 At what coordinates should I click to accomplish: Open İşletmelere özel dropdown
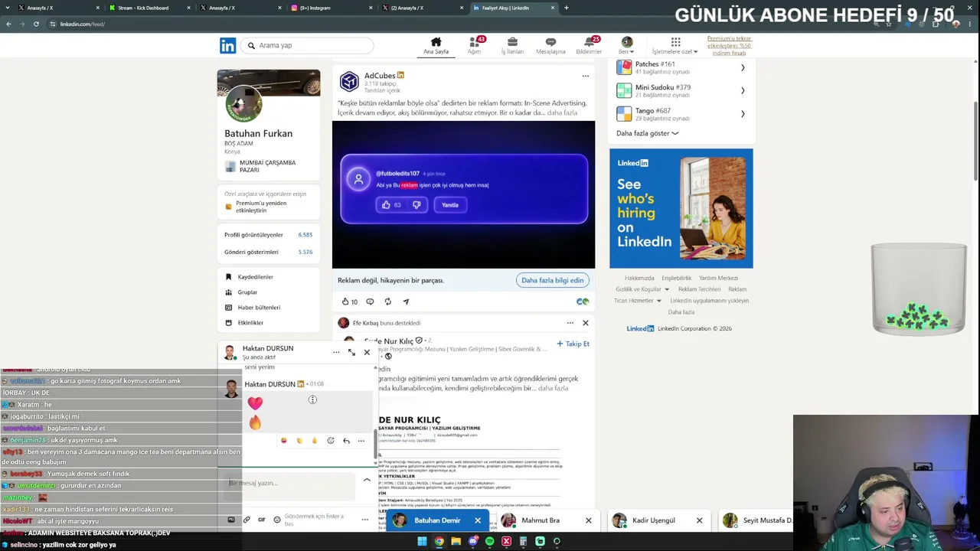675,46
